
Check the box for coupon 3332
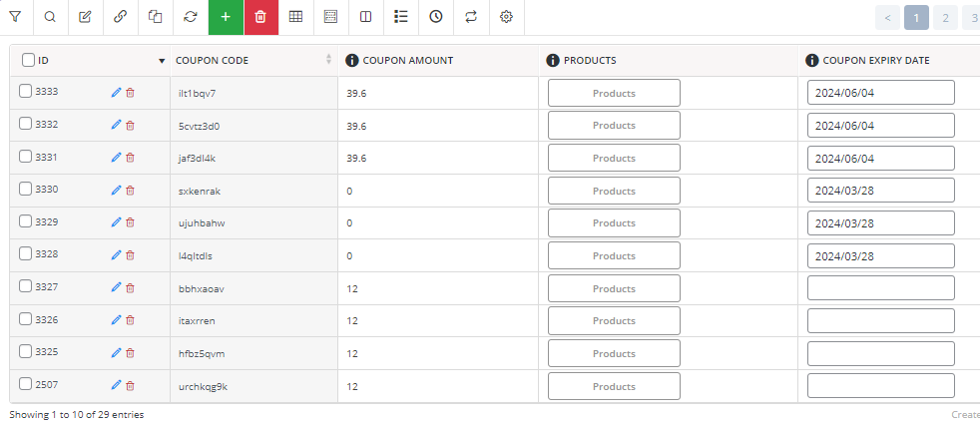click(x=25, y=124)
